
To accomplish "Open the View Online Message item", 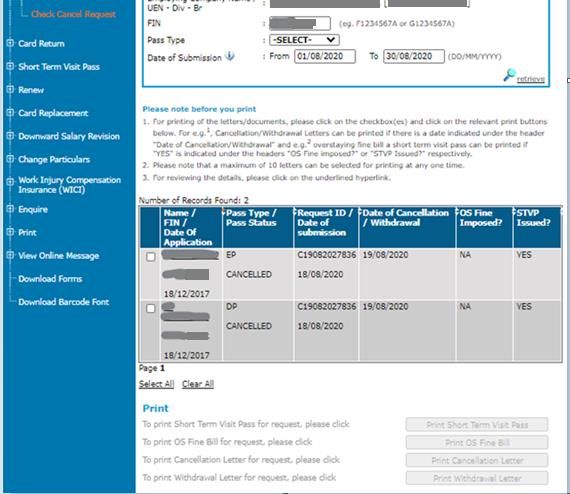I will 59,256.
